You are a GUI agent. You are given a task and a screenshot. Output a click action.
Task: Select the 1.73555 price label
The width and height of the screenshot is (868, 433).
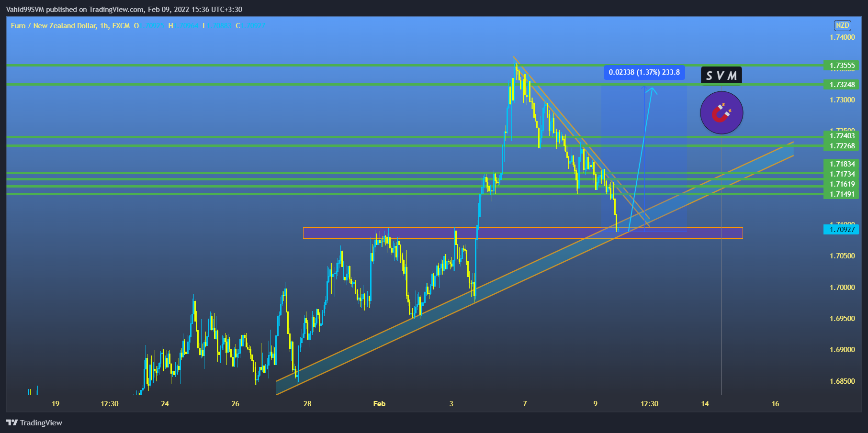click(x=841, y=66)
